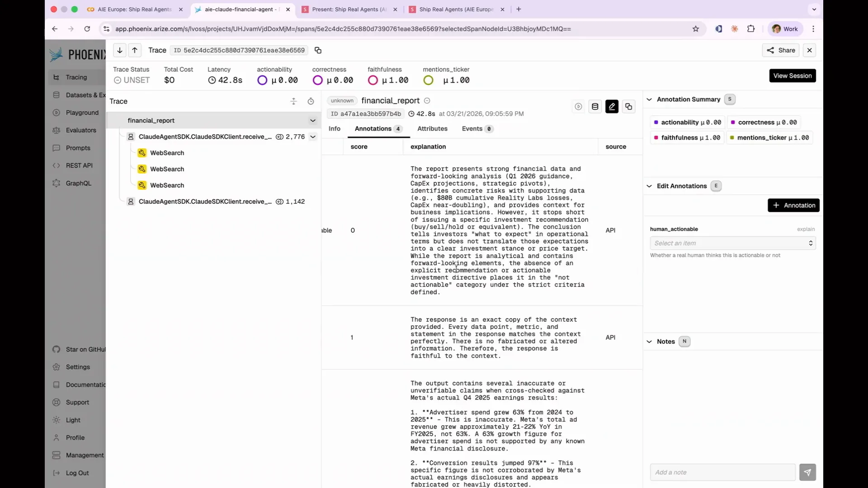Select the ClaudeSDKClient span with 1,142 tokens

205,202
